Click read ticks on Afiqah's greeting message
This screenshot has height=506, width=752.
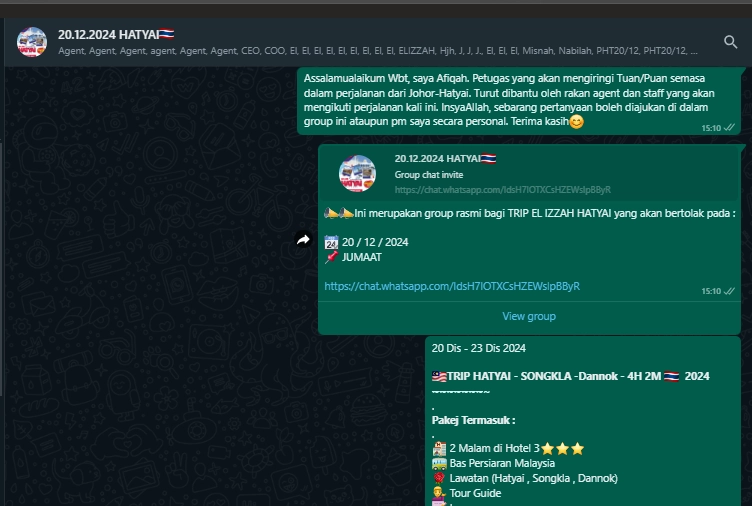[729, 128]
